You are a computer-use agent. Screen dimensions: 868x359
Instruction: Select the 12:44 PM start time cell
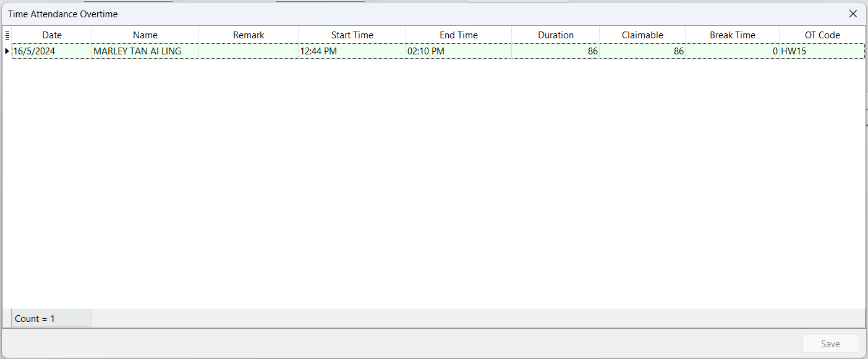(x=352, y=51)
